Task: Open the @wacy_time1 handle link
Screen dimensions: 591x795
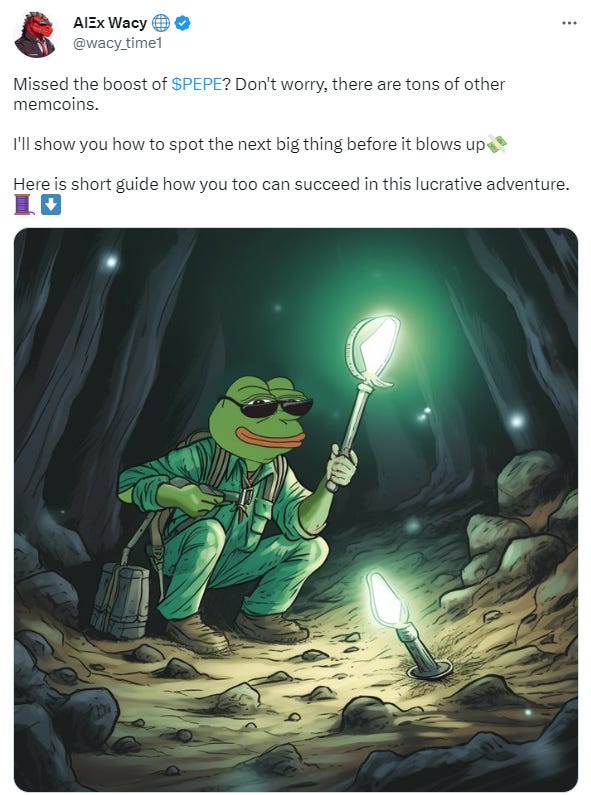Action: point(117,43)
